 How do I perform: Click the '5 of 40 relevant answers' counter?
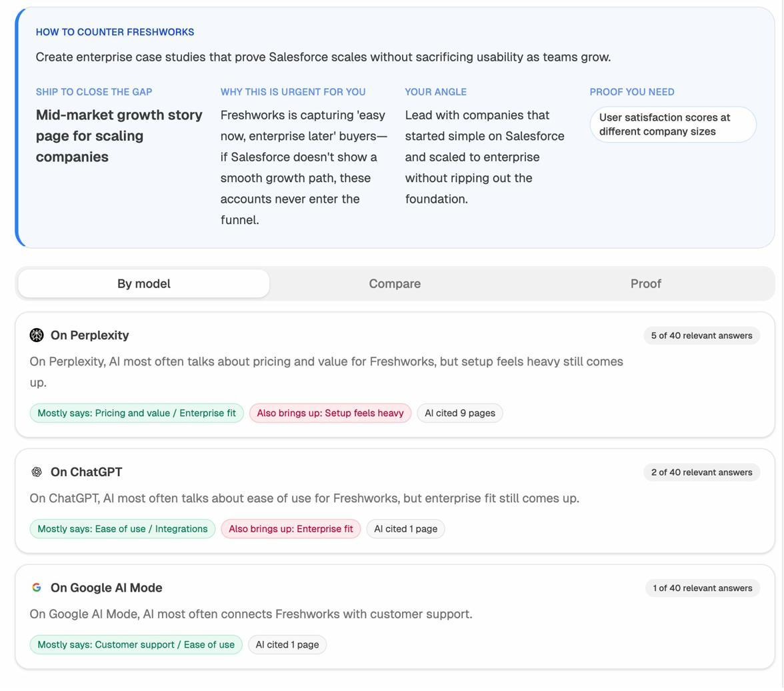[x=701, y=335]
